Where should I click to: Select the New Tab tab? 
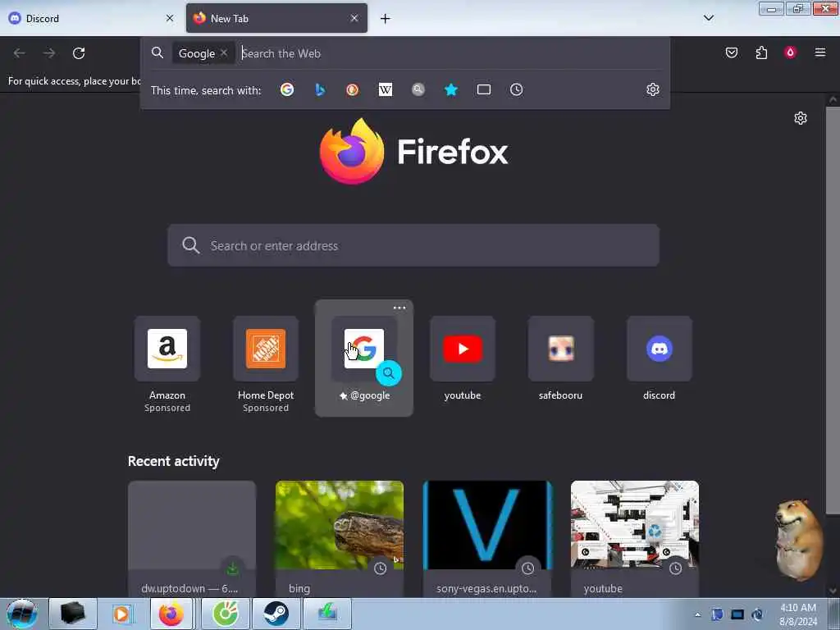pos(276,18)
